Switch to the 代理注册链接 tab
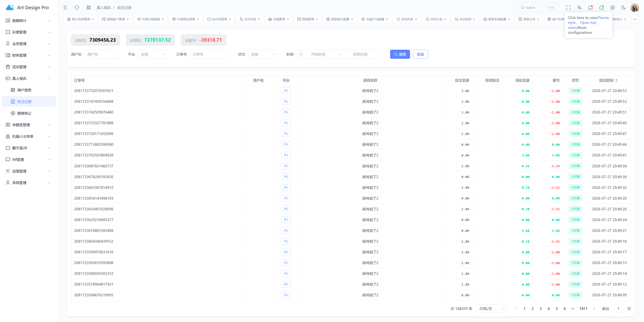The height and width of the screenshot is (322, 644). point(150,19)
